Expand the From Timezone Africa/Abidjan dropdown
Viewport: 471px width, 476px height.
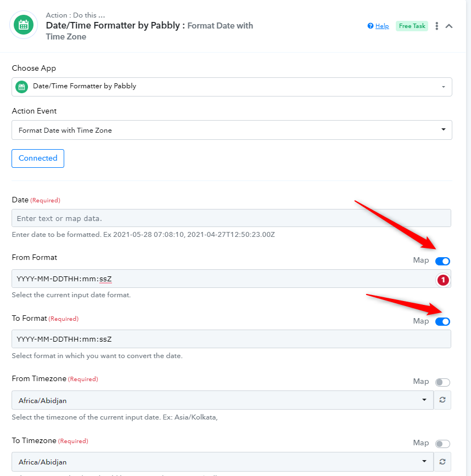(x=222, y=400)
